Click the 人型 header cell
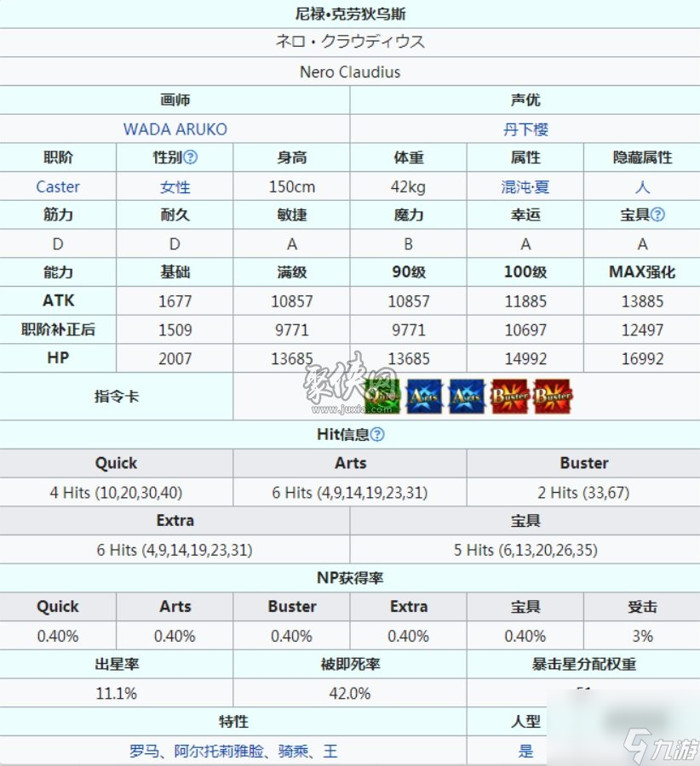 pos(525,722)
